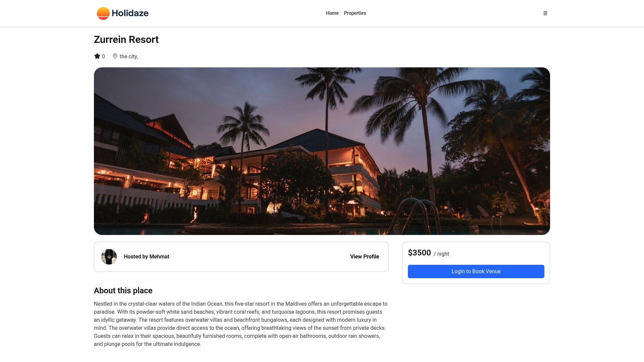Click the Zurrein Resort title heading

[x=126, y=40]
